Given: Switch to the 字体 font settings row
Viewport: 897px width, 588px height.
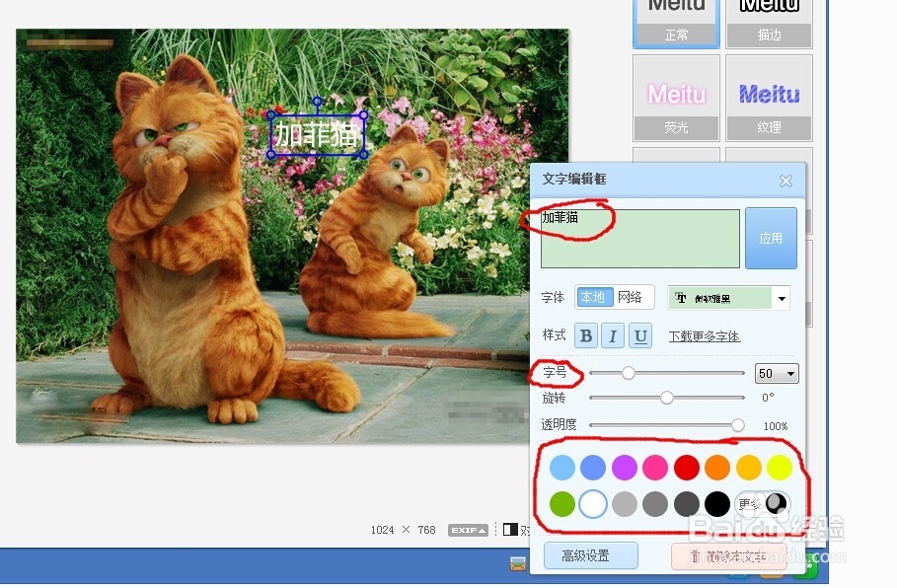Looking at the screenshot, I should pyautogui.click(x=553, y=296).
